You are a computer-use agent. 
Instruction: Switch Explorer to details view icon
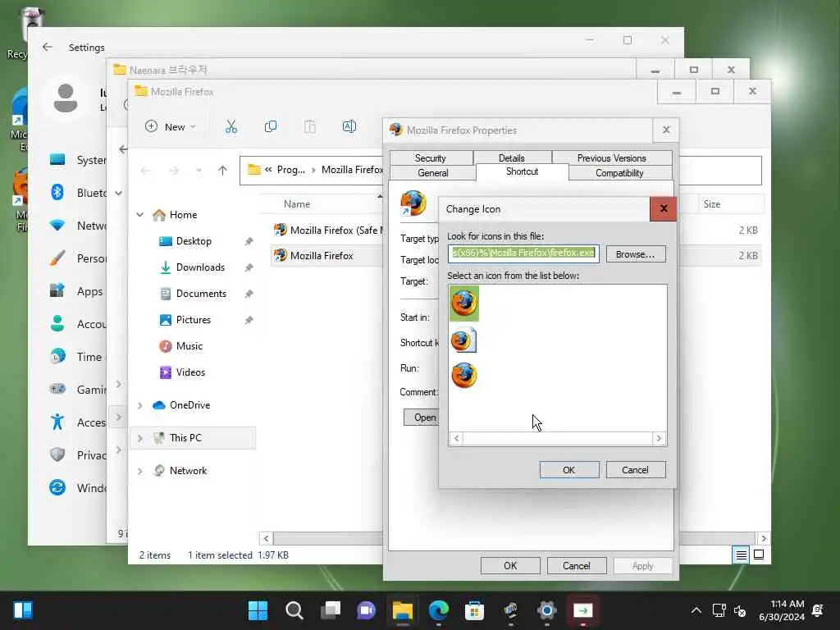[741, 555]
